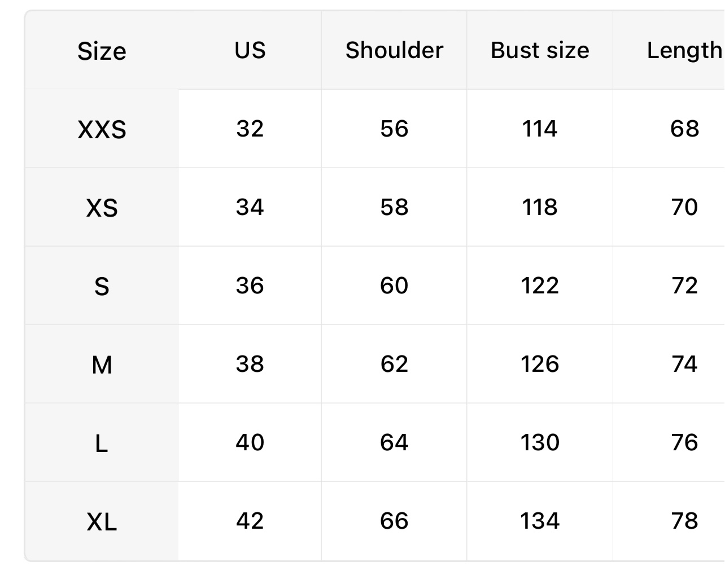The image size is (725, 588).
Task: Select the XL size row label
Action: point(102,521)
